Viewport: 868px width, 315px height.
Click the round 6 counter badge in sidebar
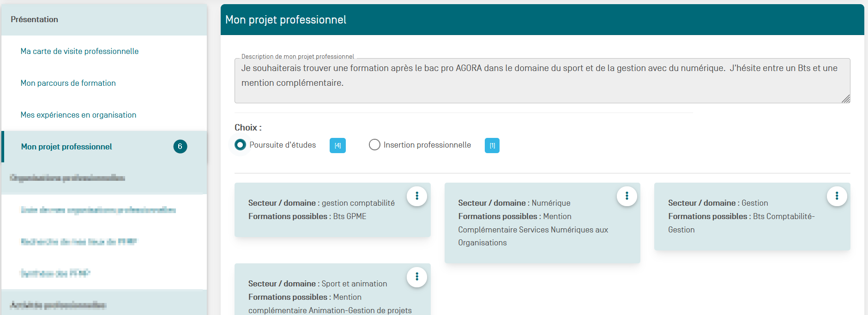(x=180, y=147)
